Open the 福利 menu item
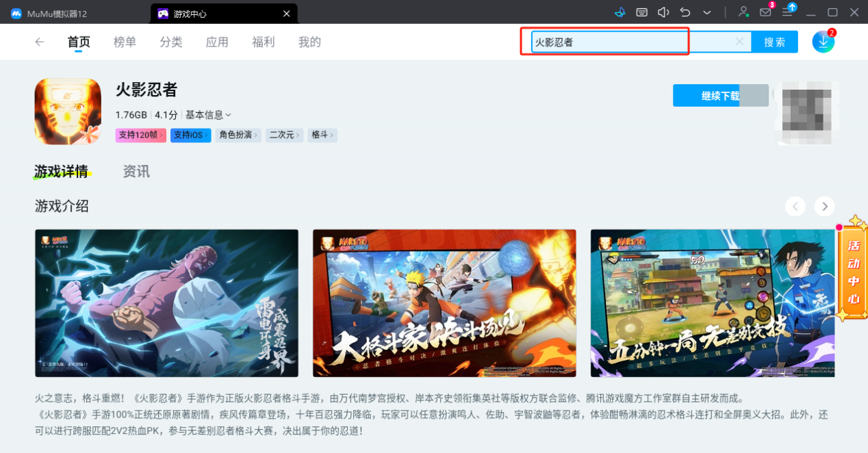 [263, 42]
